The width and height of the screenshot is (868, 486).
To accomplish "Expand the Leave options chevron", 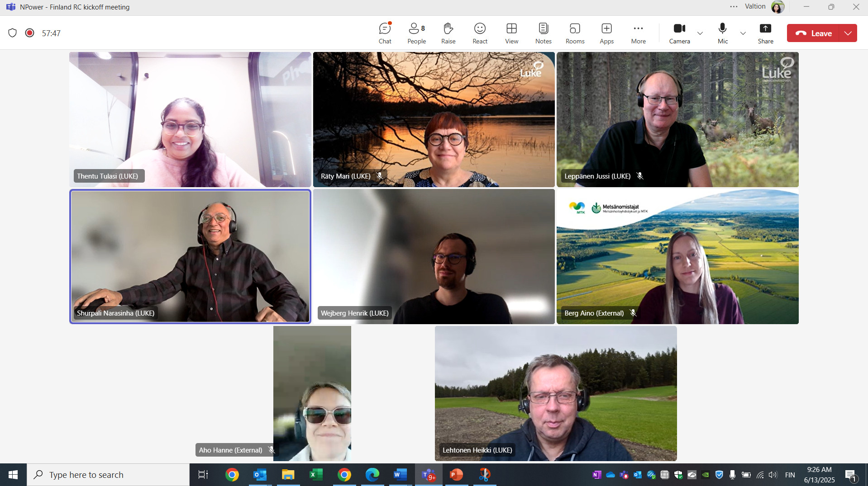I will coord(848,33).
